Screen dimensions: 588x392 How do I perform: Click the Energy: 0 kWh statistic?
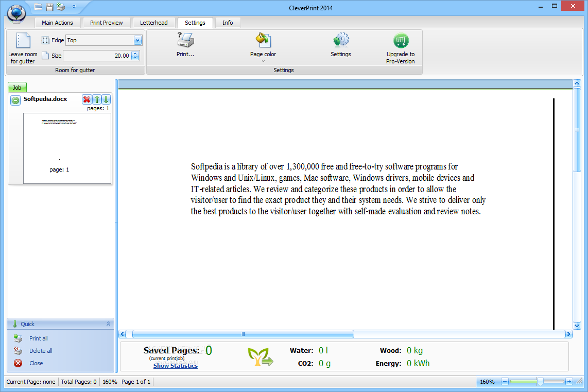403,363
